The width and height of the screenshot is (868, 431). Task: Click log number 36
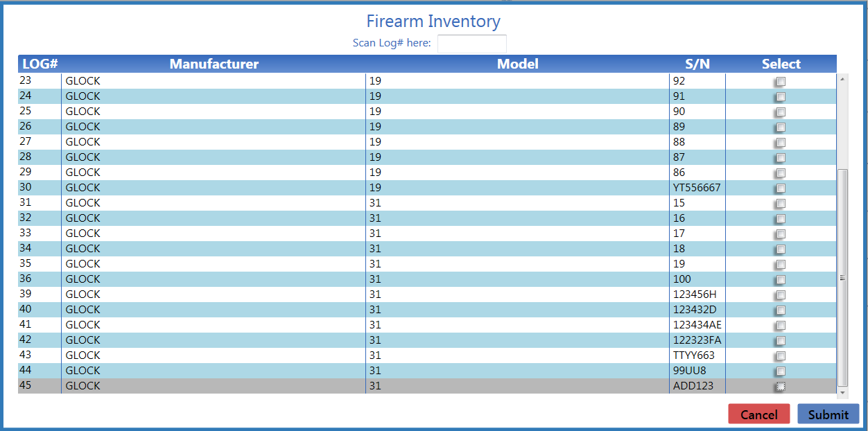click(26, 278)
